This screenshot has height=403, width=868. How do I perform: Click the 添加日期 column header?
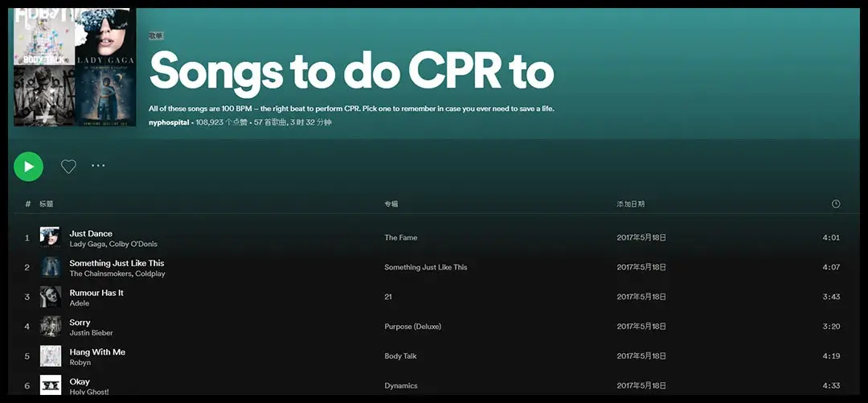pos(631,204)
